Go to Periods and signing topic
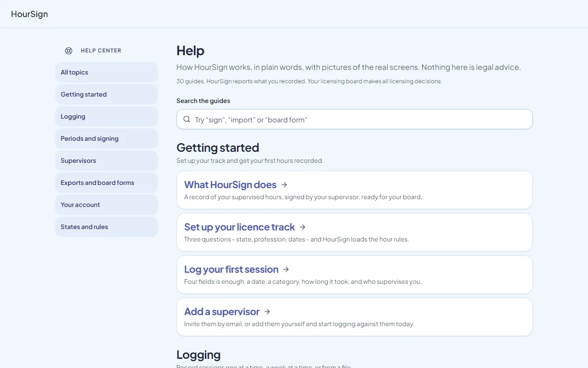 click(107, 138)
